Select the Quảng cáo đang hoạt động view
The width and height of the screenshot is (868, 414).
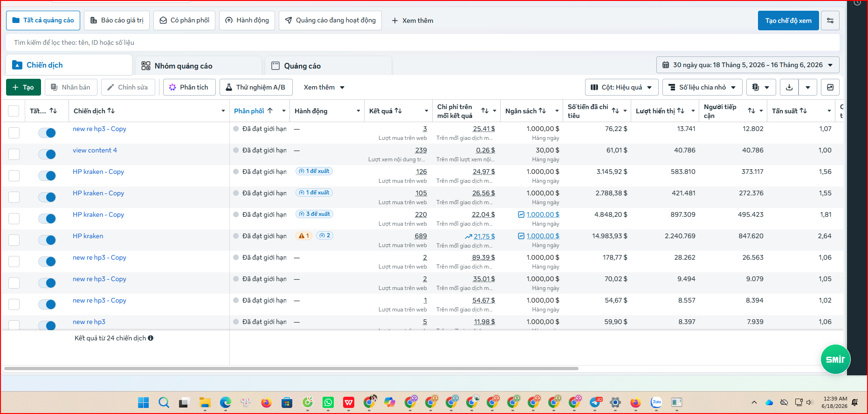coord(330,21)
